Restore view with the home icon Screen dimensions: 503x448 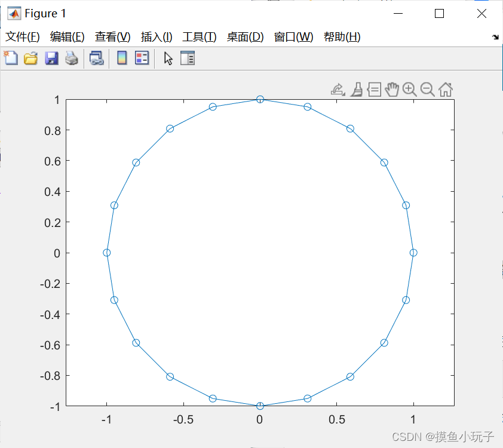point(446,90)
